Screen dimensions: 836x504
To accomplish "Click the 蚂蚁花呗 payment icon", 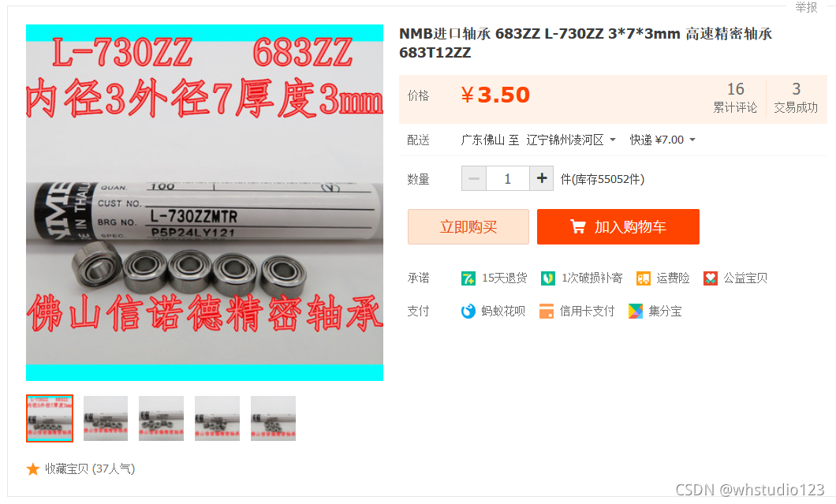I will pyautogui.click(x=468, y=311).
